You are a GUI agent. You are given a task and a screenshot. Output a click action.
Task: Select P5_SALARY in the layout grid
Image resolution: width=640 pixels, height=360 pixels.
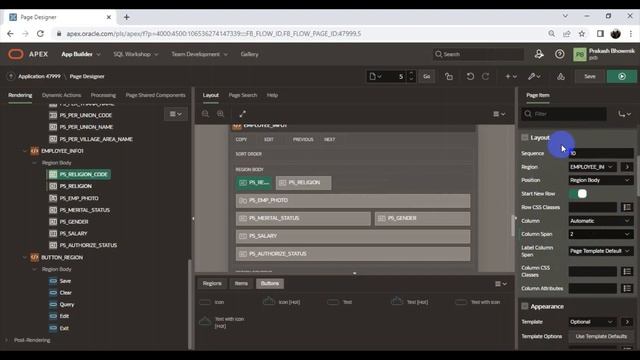[353, 236]
